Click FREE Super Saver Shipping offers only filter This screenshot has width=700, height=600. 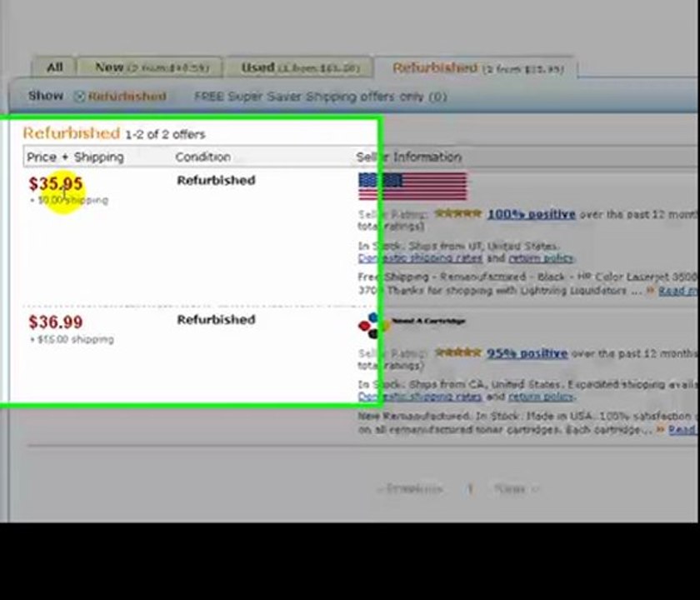(x=320, y=97)
